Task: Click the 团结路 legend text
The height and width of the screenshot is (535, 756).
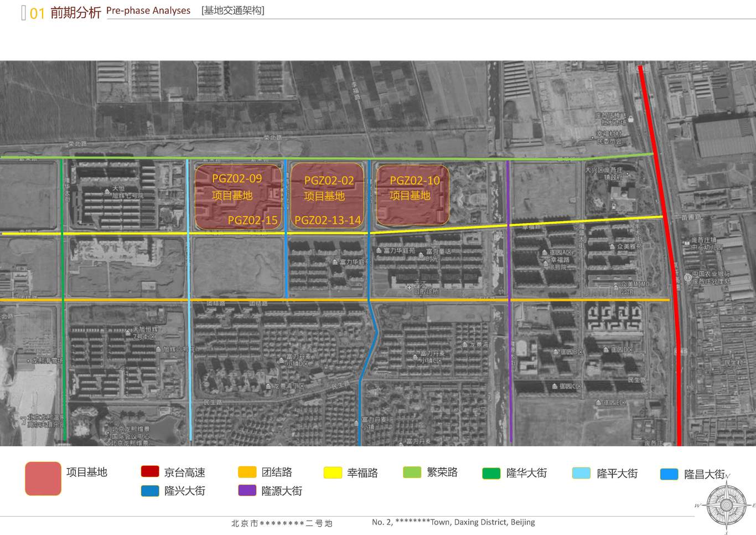Action: (x=277, y=472)
